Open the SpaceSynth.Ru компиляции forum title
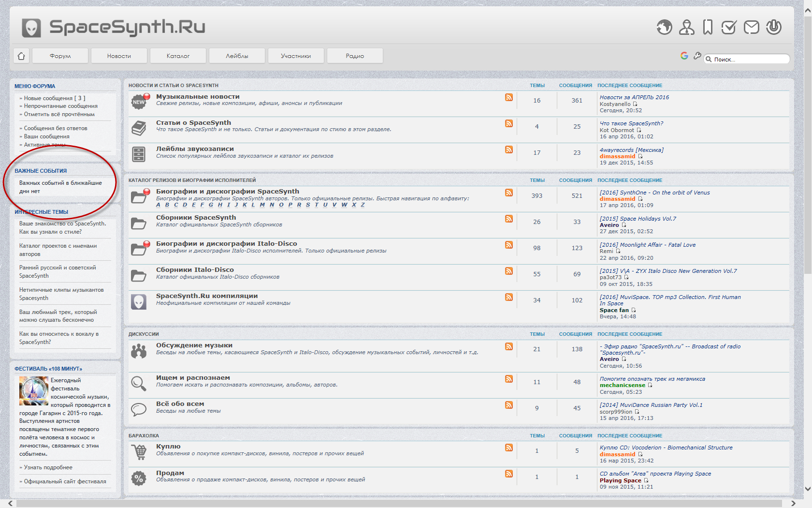This screenshot has width=812, height=508. (x=207, y=296)
